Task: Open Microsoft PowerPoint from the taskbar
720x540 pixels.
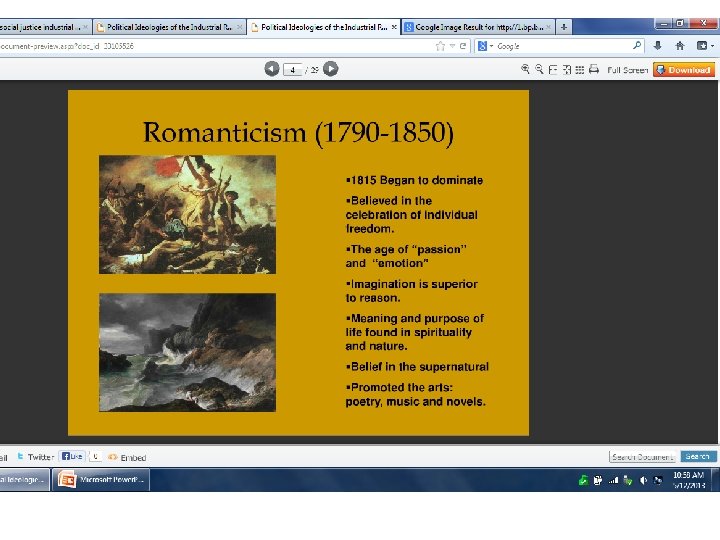Action: [x=101, y=479]
